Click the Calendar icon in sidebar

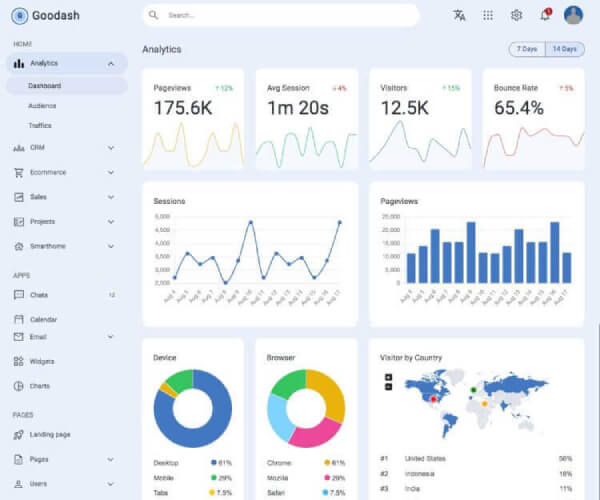point(19,319)
